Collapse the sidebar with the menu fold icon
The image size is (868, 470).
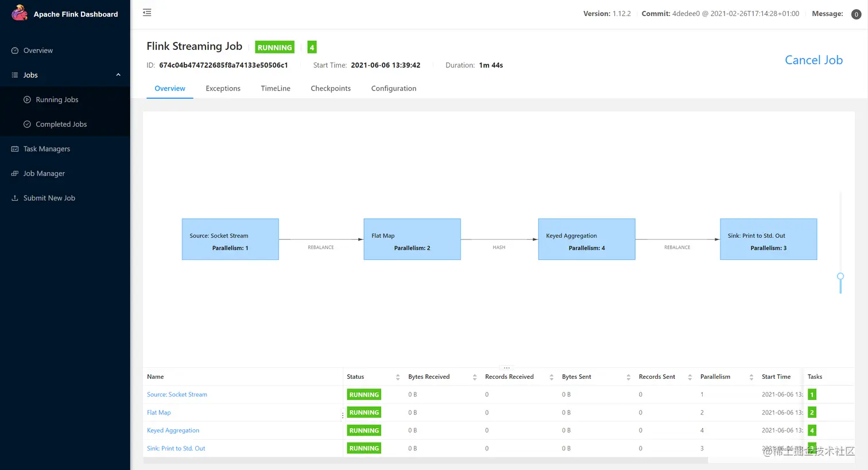(147, 13)
